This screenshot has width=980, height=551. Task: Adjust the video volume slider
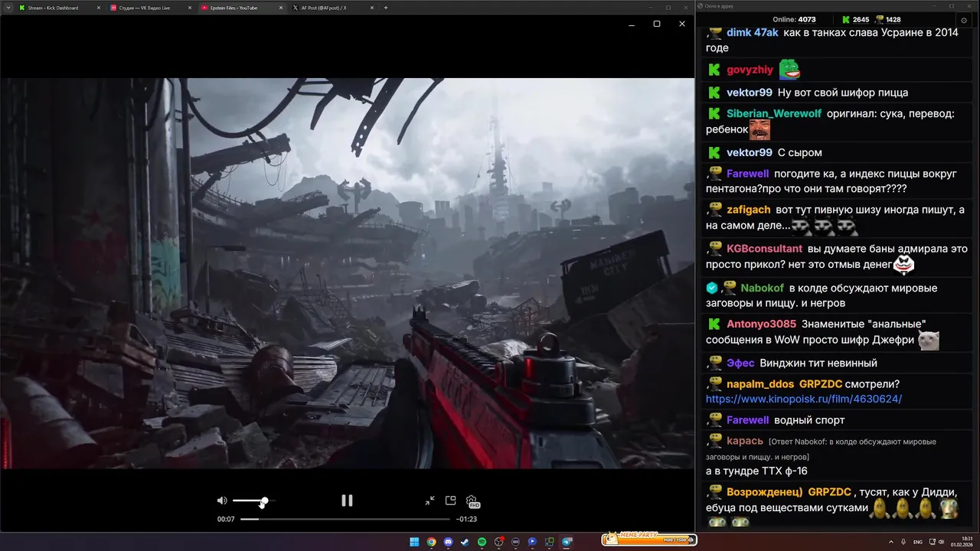tap(253, 501)
